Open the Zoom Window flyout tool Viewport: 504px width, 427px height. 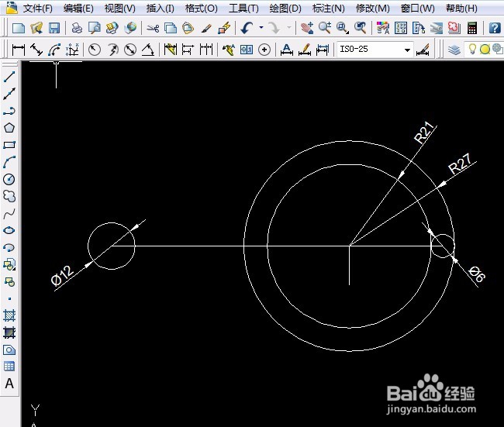(343, 28)
